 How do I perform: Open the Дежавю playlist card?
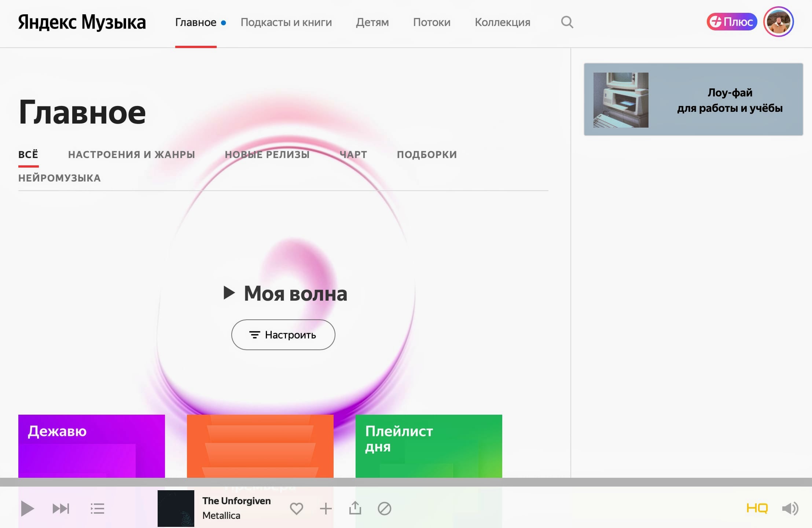point(92,446)
